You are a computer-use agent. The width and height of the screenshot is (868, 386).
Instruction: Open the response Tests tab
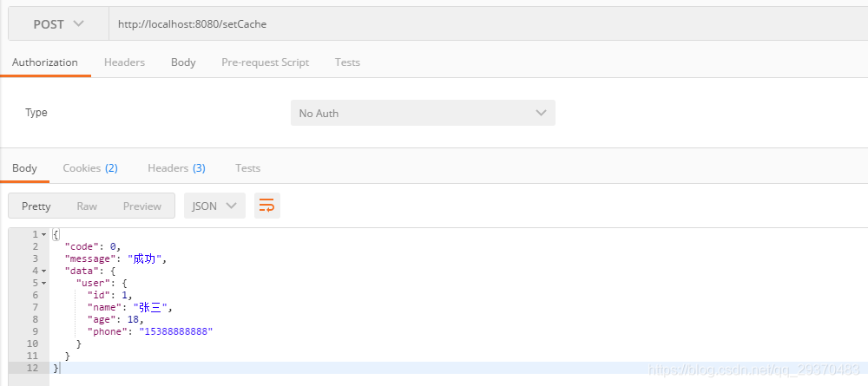coord(247,168)
